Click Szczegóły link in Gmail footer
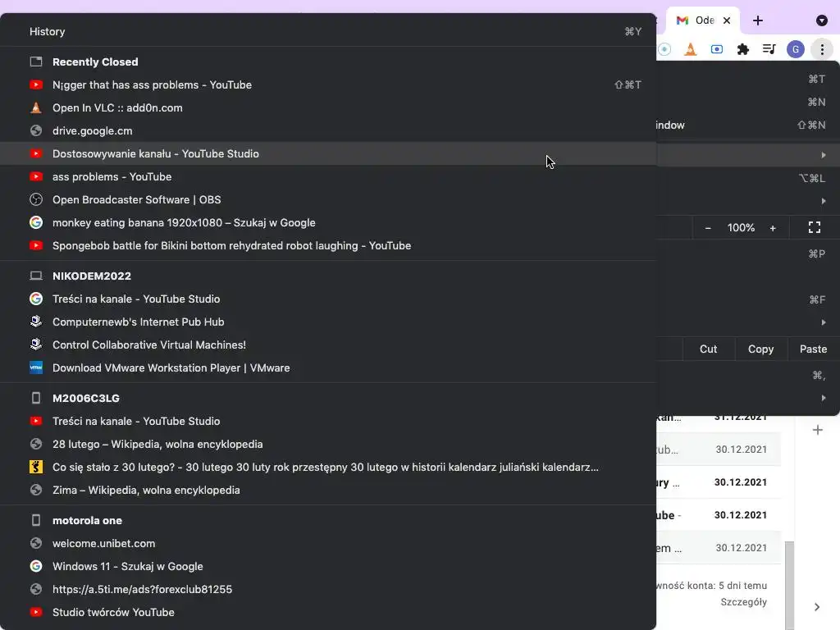This screenshot has height=630, width=840. pos(743,602)
